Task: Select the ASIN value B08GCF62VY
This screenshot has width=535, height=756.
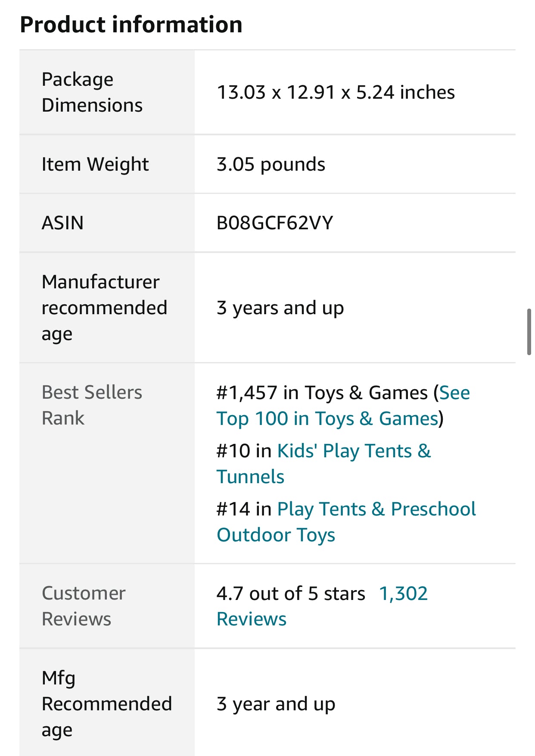Action: coord(275,223)
